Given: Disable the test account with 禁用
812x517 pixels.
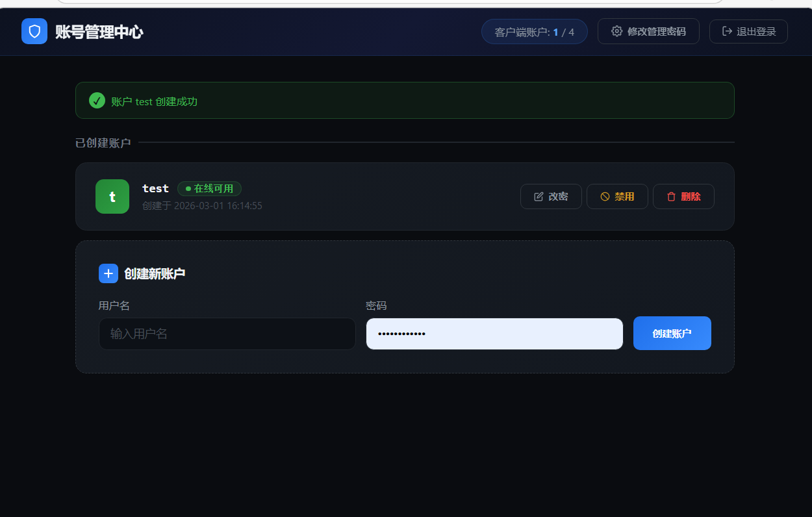Looking at the screenshot, I should click(617, 197).
